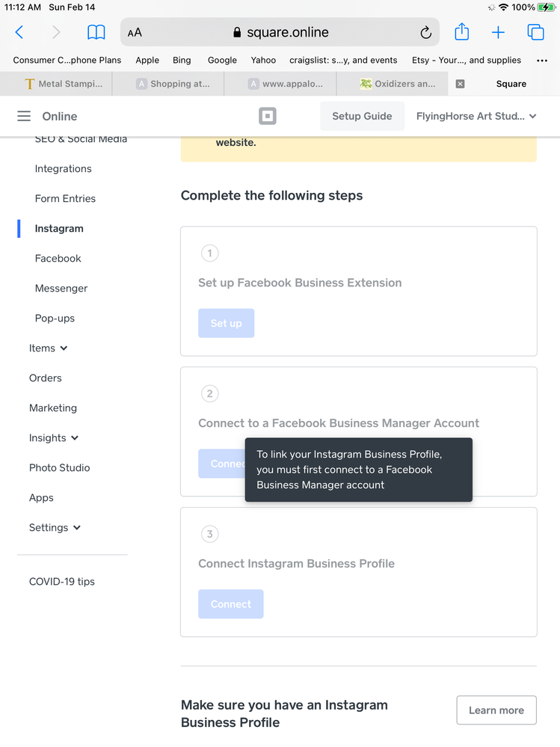Select Facebook in the sidebar

[x=58, y=258]
